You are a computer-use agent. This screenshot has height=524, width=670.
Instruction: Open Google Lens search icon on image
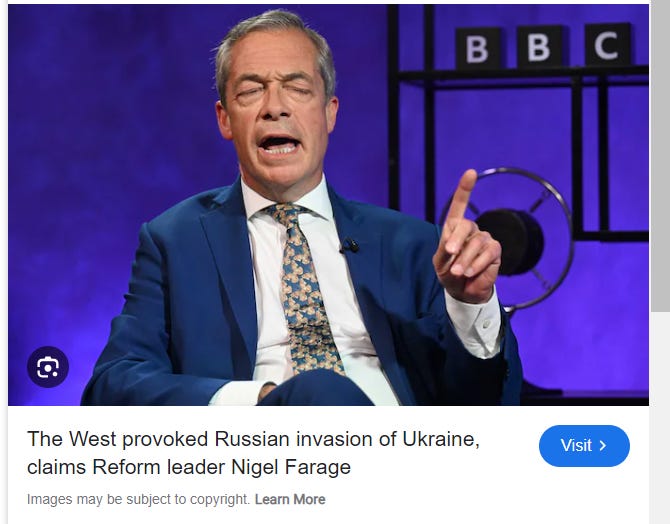tap(48, 367)
